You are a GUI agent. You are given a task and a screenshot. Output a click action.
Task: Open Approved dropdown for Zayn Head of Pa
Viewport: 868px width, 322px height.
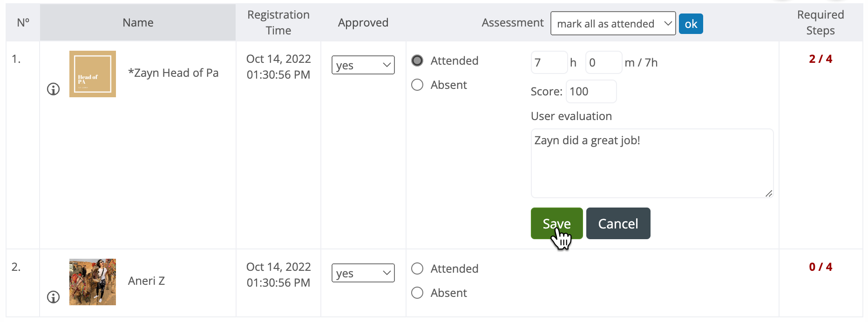pos(363,65)
